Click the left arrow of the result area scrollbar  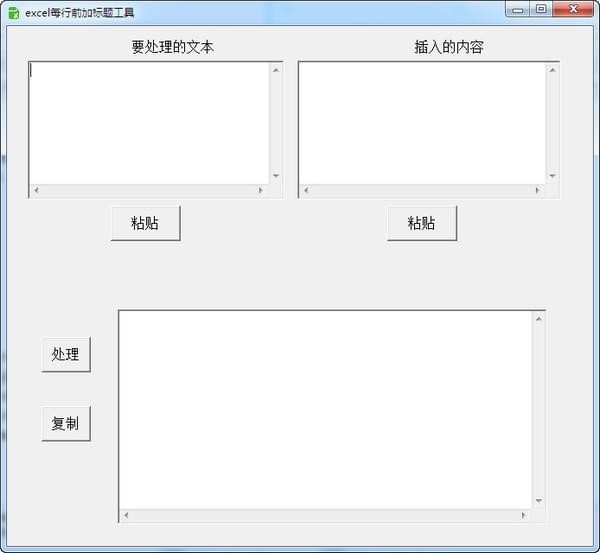coord(126,515)
